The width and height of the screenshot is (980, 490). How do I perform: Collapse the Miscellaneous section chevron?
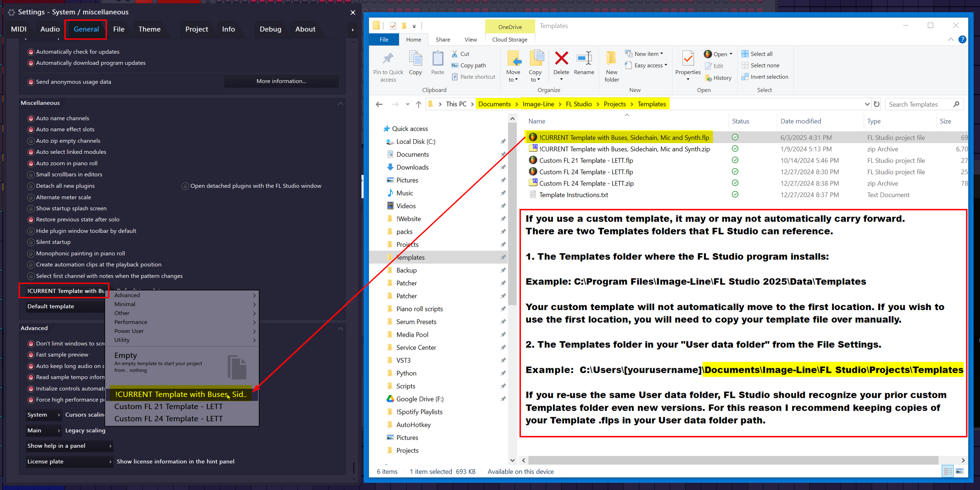(x=340, y=103)
